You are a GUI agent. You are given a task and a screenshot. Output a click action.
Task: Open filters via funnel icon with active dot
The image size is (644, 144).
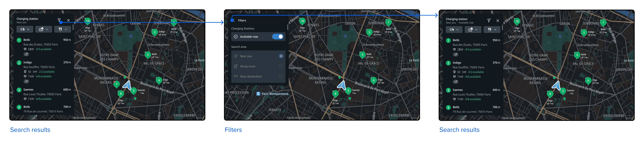pyautogui.click(x=489, y=21)
